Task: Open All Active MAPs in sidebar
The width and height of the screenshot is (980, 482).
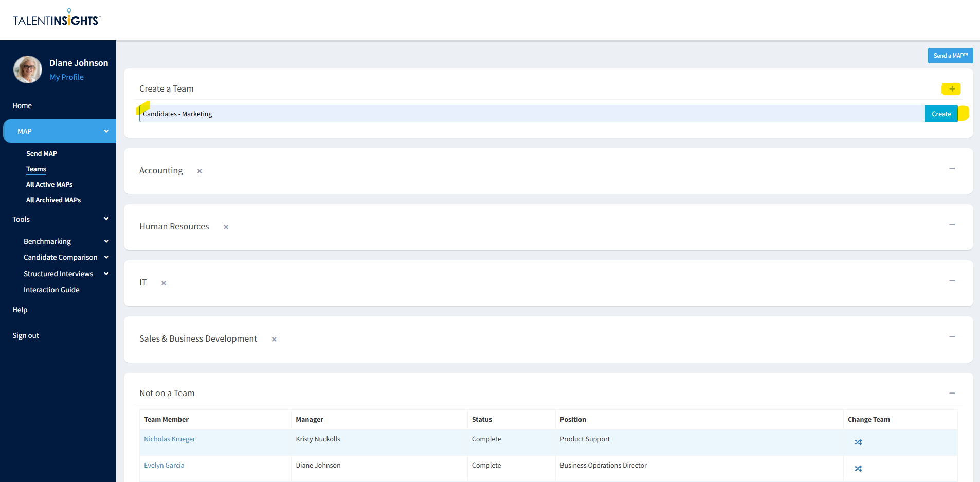Action: coord(49,185)
